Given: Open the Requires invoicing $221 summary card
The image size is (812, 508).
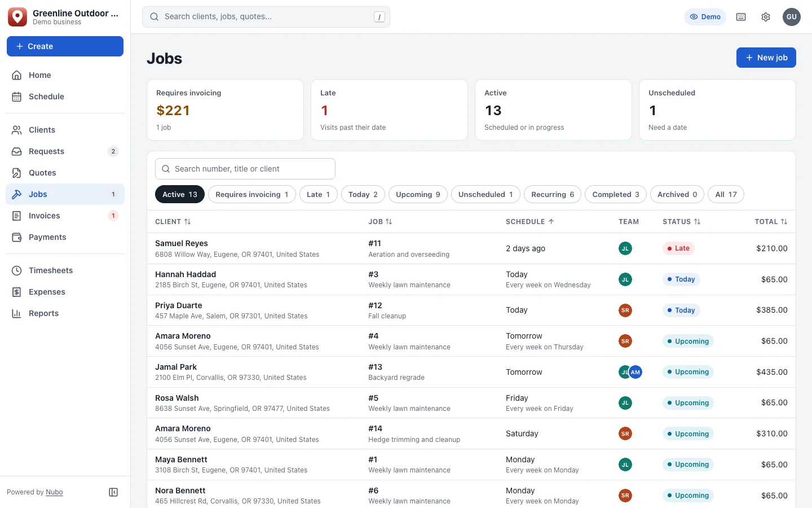Looking at the screenshot, I should [x=225, y=110].
